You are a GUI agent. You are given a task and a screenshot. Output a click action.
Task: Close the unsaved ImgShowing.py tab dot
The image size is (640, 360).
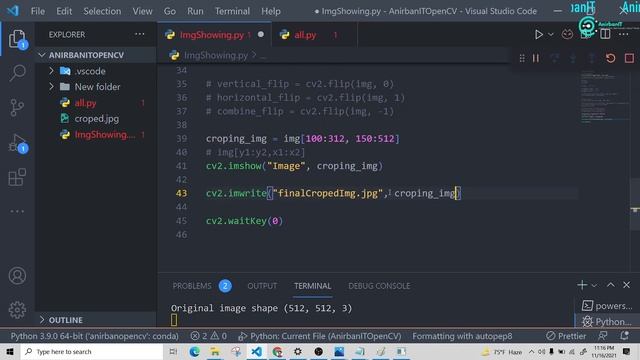pyautogui.click(x=261, y=35)
